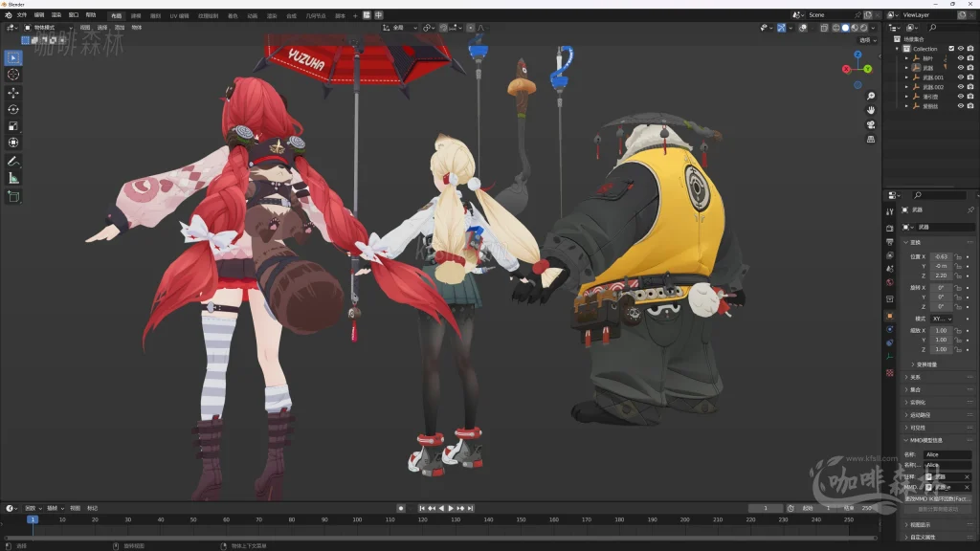This screenshot has width=980, height=551.
Task: Toggle show gizmo button
Action: (x=781, y=28)
